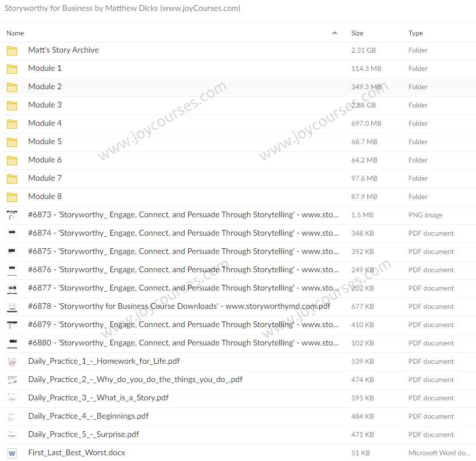Select the #6875 PDF thumbnail icon
This screenshot has height=461, width=476.
pos(12,252)
